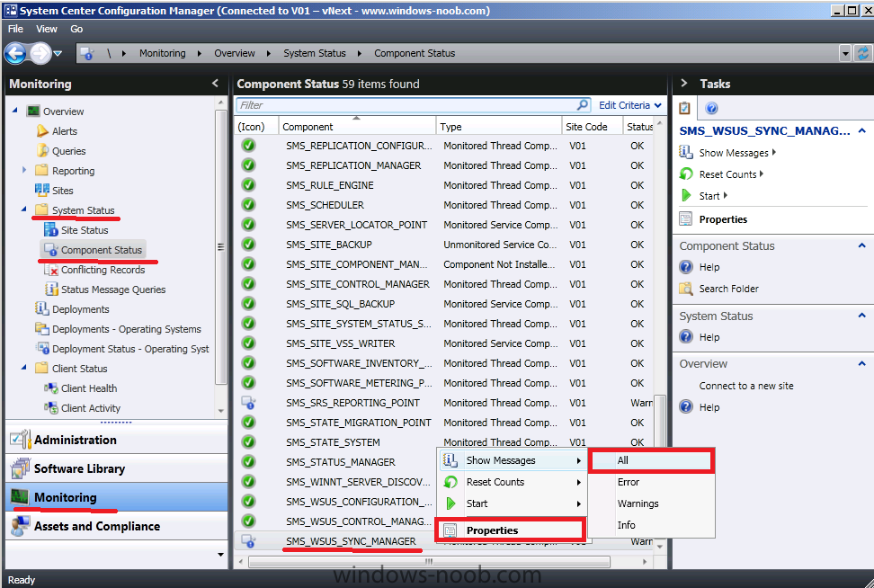This screenshot has height=588, width=874.
Task: Click the Forward navigation arrow button
Action: coord(40,54)
